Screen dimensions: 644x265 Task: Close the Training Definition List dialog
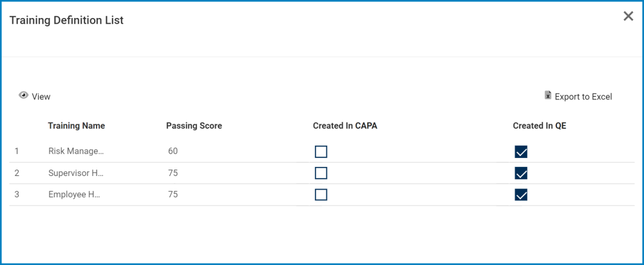pyautogui.click(x=629, y=17)
